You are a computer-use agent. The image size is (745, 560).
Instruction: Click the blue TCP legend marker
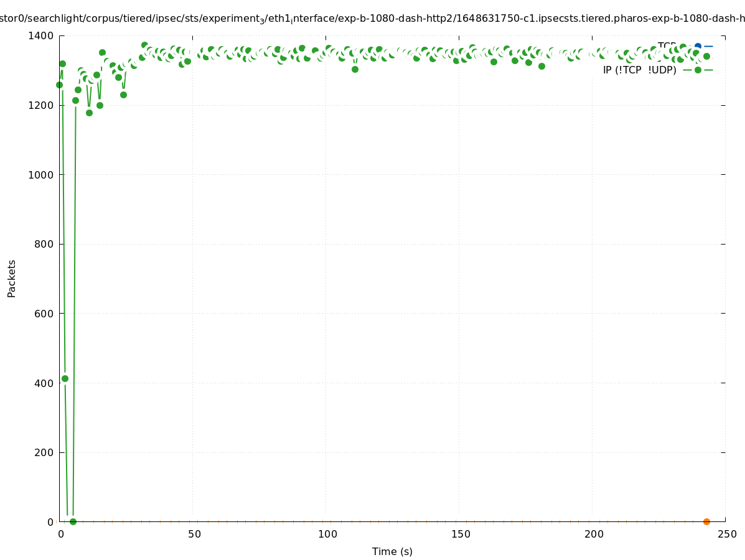click(698, 46)
